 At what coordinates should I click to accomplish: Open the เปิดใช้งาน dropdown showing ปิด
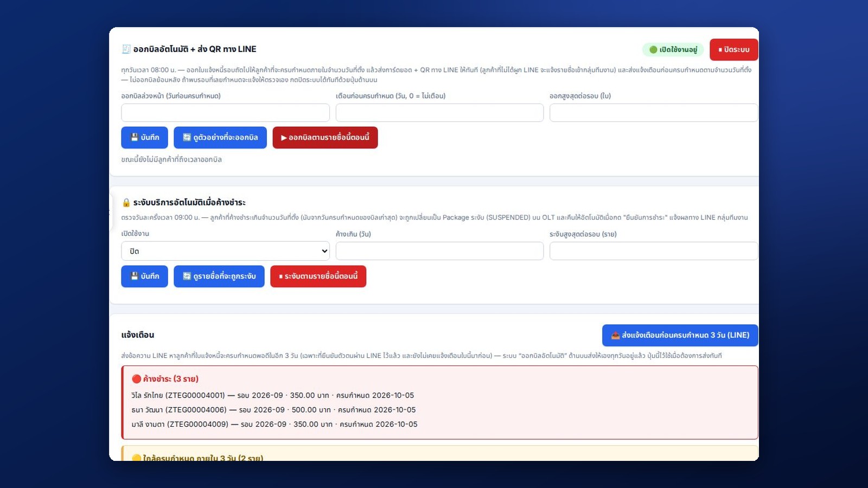click(x=225, y=251)
